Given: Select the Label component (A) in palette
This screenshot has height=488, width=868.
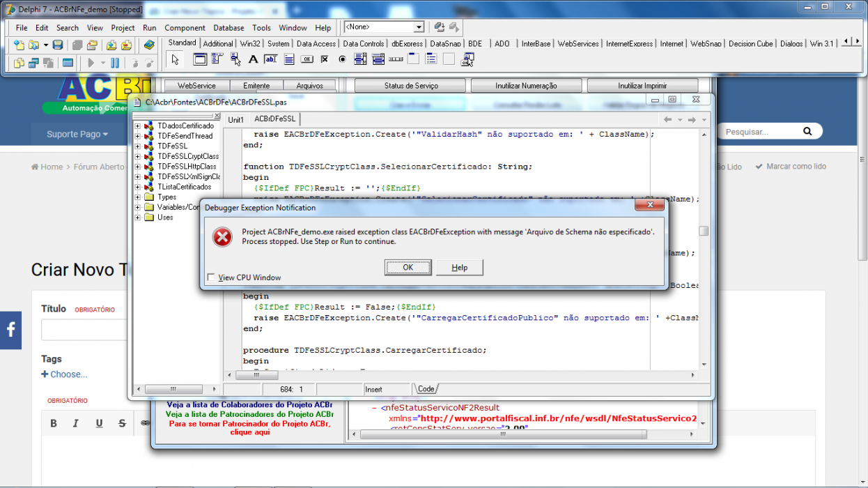Looking at the screenshot, I should click(x=253, y=60).
